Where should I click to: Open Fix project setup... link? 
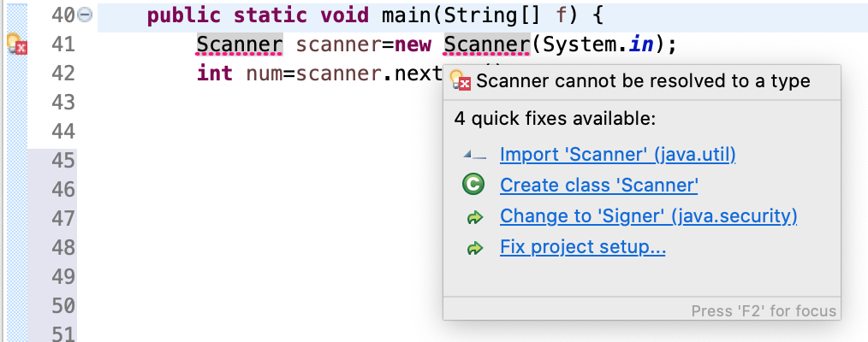coord(582,247)
